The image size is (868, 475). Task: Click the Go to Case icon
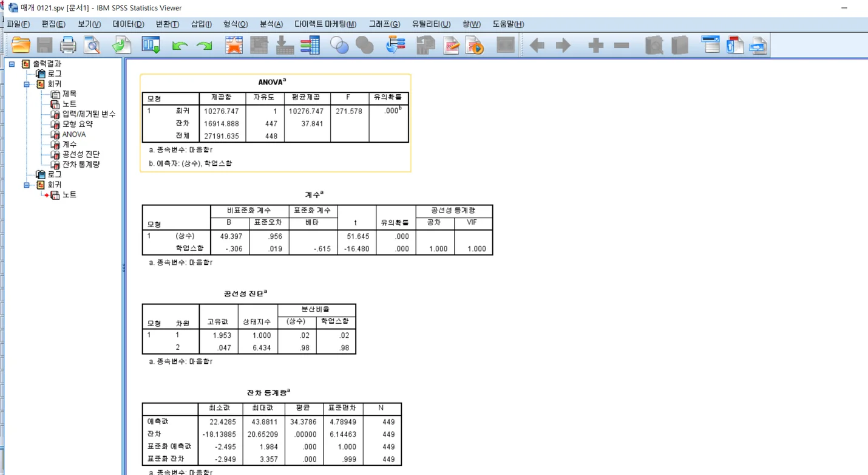point(259,45)
